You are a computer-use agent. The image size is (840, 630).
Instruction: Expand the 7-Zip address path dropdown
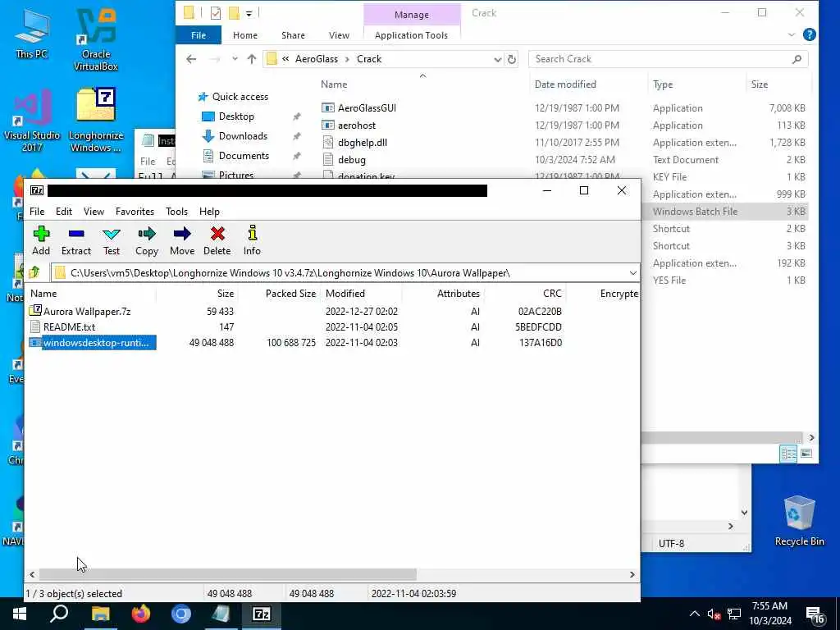(x=632, y=272)
